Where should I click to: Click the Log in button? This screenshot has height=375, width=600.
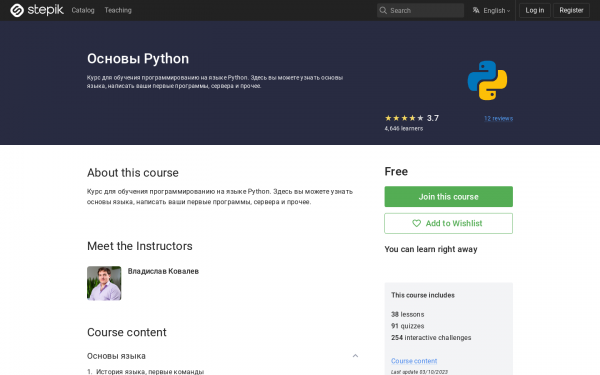coord(535,10)
